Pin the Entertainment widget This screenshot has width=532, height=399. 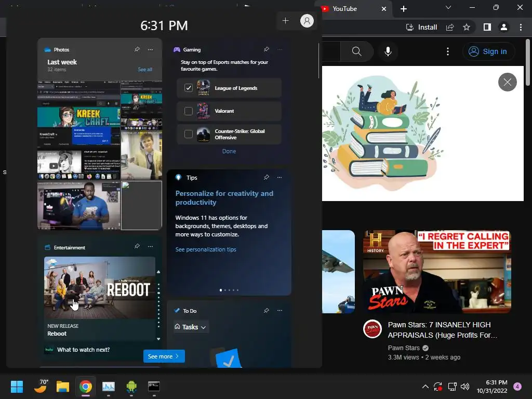point(137,246)
